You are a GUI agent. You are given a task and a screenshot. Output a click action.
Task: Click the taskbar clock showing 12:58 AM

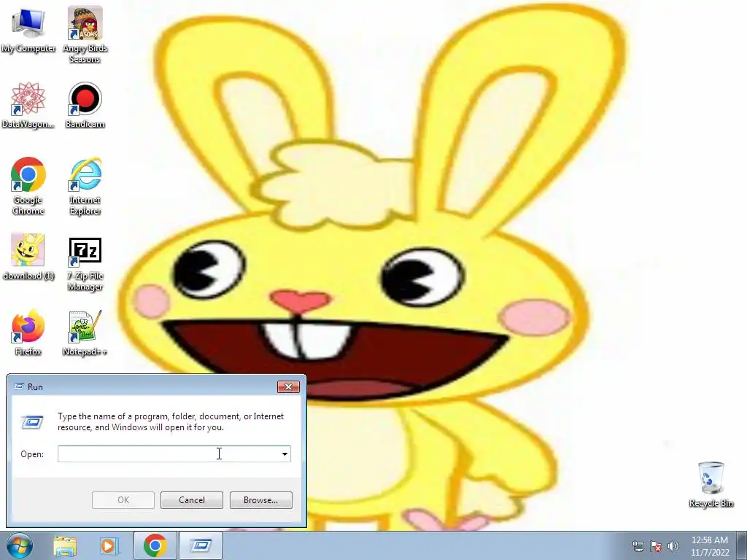[x=710, y=545]
